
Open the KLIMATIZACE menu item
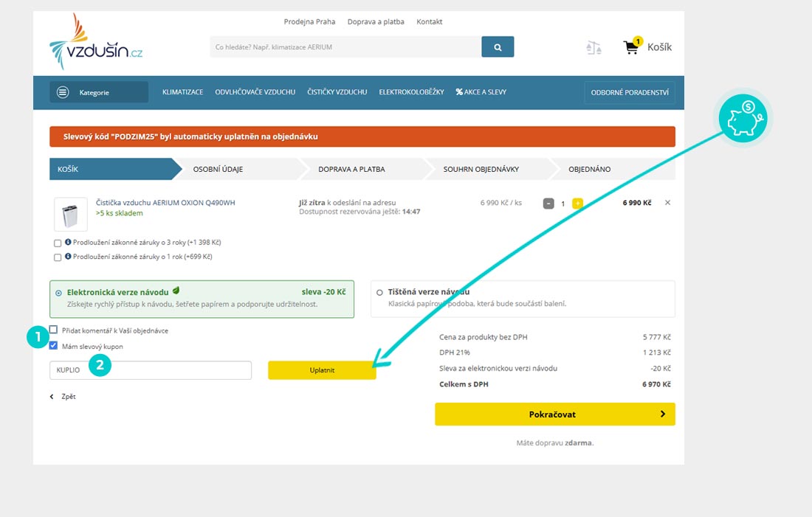[182, 92]
